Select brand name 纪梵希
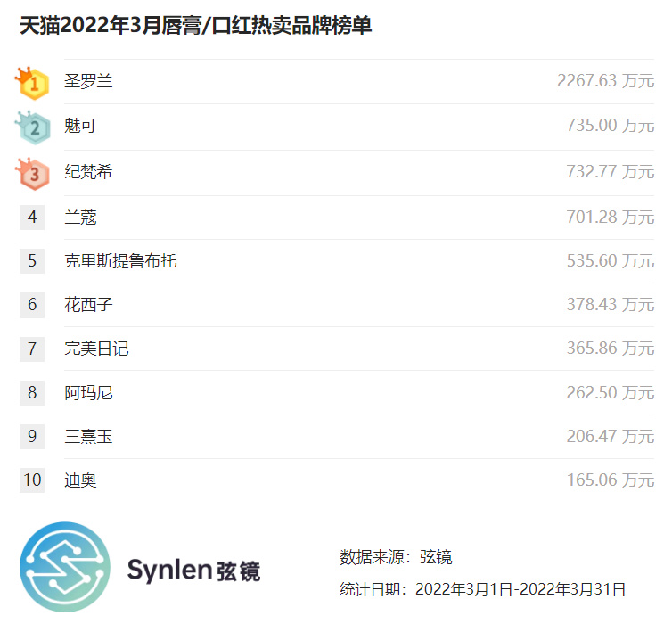This screenshot has width=672, height=624. point(88,171)
